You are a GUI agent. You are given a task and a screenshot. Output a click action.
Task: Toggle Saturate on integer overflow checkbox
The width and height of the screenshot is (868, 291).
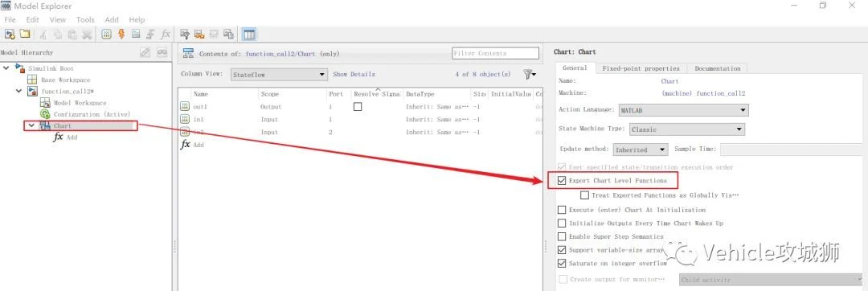(x=563, y=264)
